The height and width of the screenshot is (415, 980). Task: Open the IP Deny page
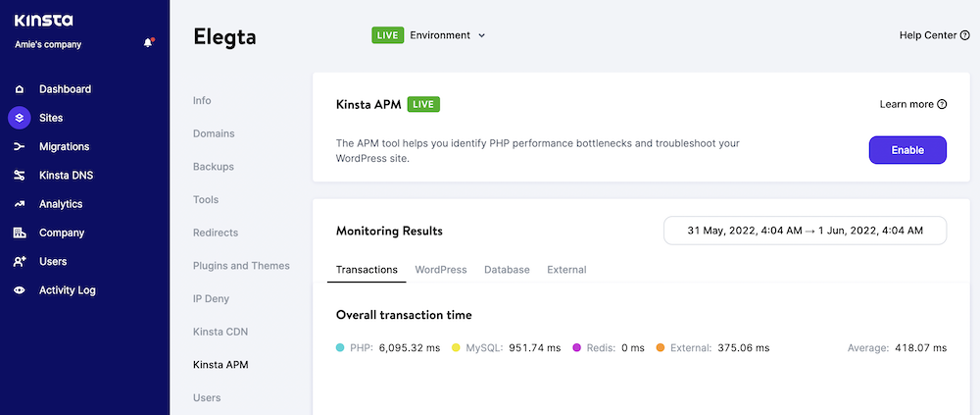(212, 299)
